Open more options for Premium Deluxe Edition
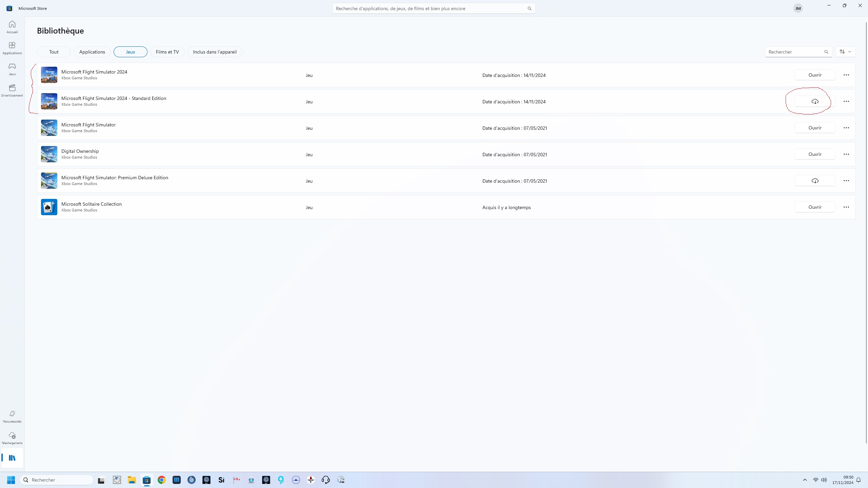The height and width of the screenshot is (488, 868). pyautogui.click(x=846, y=181)
